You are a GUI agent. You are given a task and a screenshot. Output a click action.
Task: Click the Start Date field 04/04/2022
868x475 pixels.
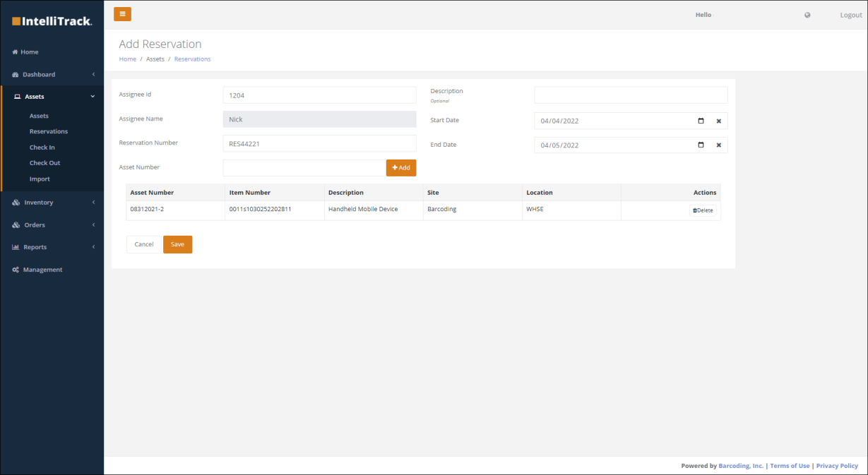pos(631,121)
